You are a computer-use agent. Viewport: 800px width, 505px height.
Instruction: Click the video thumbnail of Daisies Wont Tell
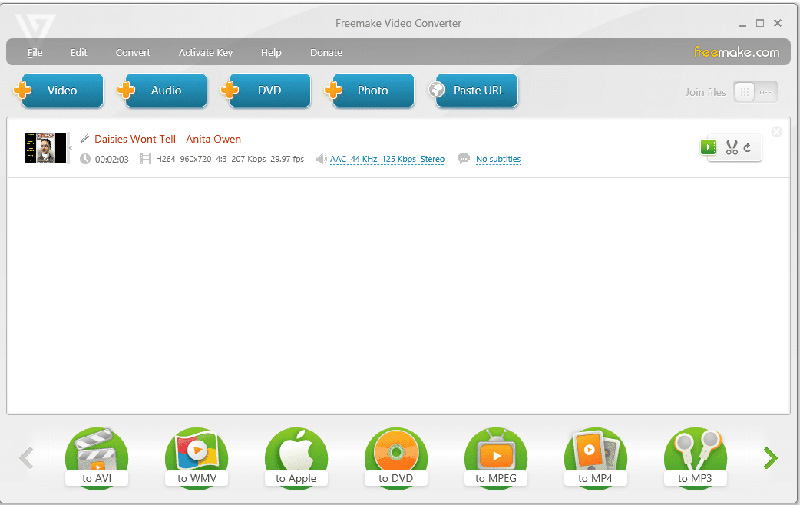[45, 148]
